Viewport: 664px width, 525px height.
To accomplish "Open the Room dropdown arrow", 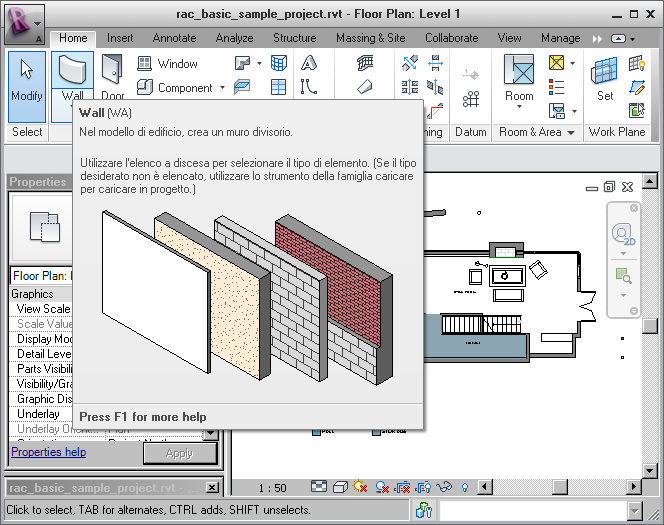I will [519, 107].
